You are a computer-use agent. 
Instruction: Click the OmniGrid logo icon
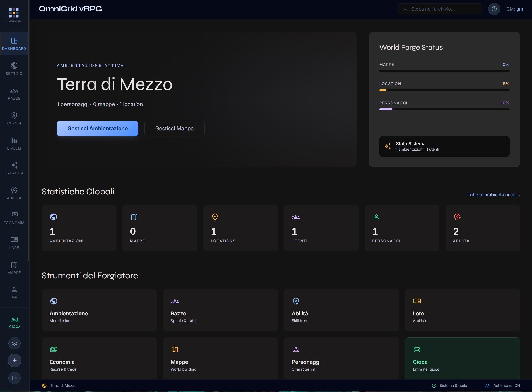coord(14,13)
